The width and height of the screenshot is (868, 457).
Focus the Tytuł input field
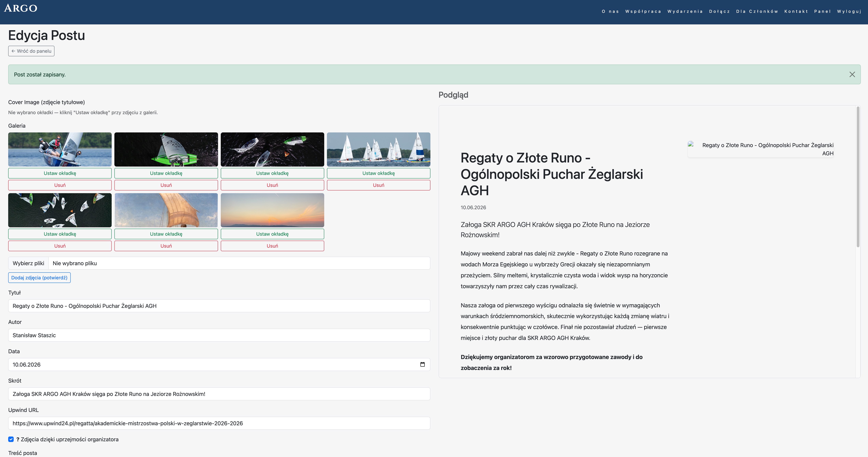click(x=219, y=306)
